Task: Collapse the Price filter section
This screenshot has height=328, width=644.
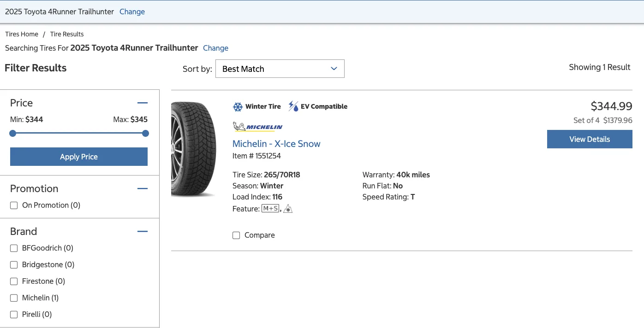Action: 143,102
